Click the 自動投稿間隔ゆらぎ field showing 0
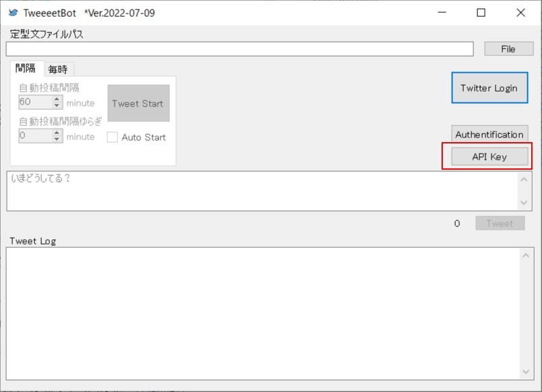This screenshot has height=392, width=542. [x=35, y=136]
